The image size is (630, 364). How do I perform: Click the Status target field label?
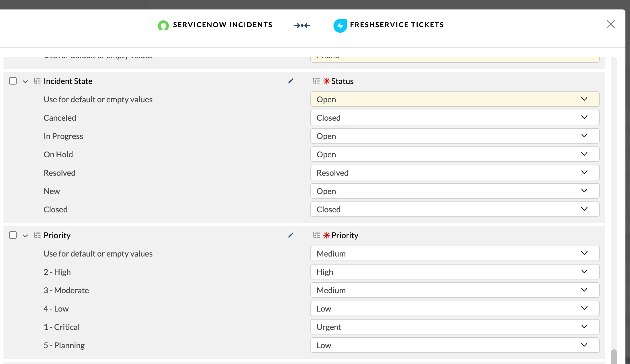[342, 81]
